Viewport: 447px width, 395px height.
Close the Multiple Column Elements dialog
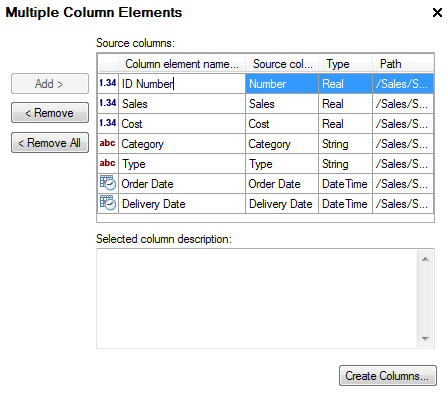point(437,13)
